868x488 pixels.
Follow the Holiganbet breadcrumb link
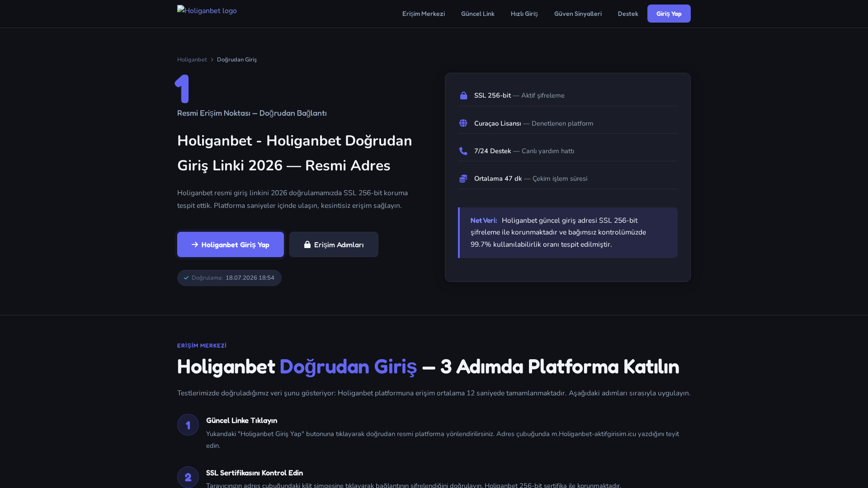192,60
